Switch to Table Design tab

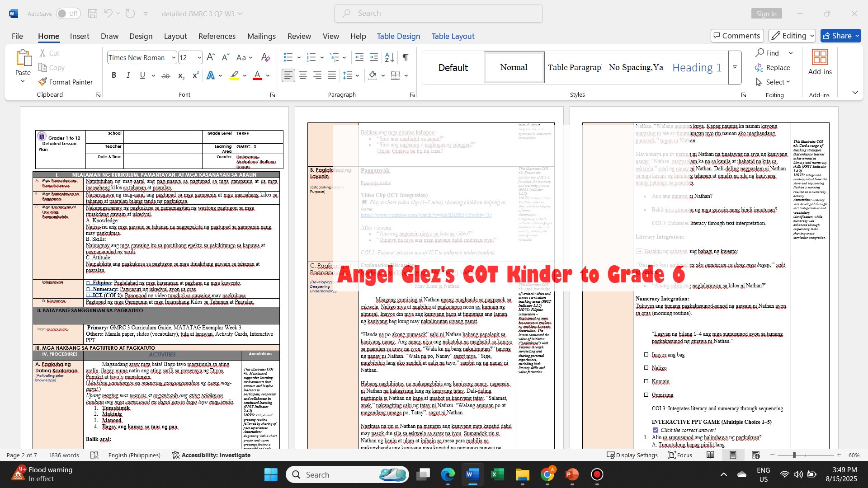click(398, 36)
